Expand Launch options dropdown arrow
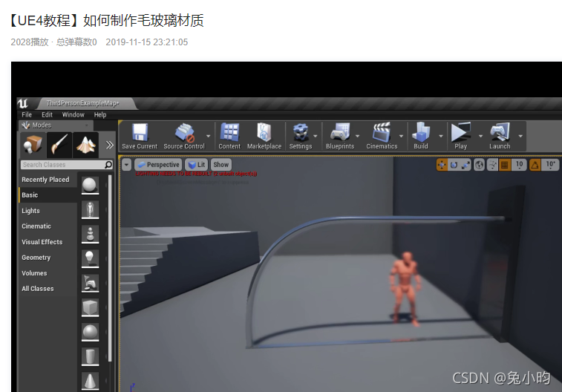This screenshot has width=562, height=392. pos(520,136)
